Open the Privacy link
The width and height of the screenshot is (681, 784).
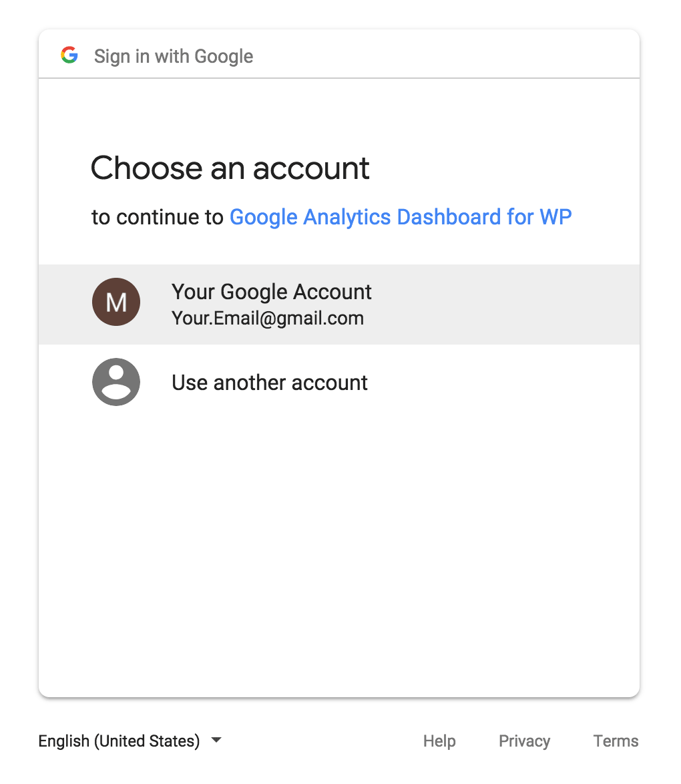click(x=525, y=741)
